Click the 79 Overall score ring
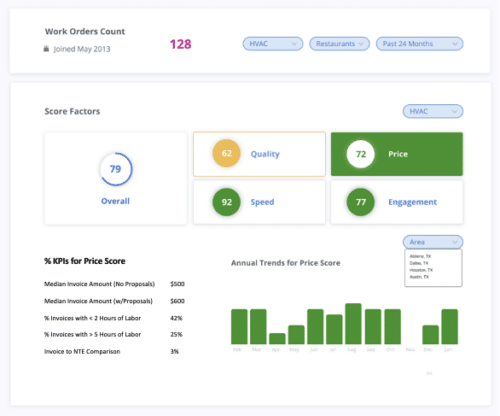This screenshot has width=500, height=416. [x=116, y=169]
